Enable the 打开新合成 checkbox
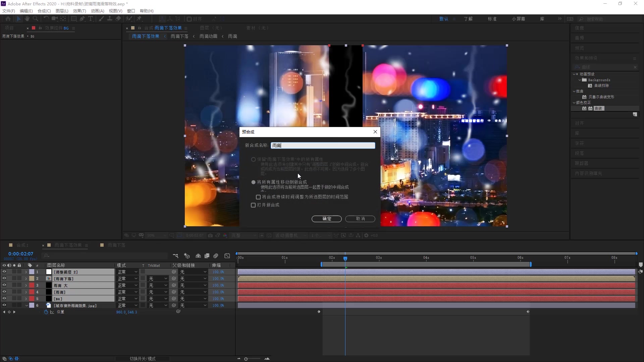Viewport: 644px width, 362px height. coord(253,205)
